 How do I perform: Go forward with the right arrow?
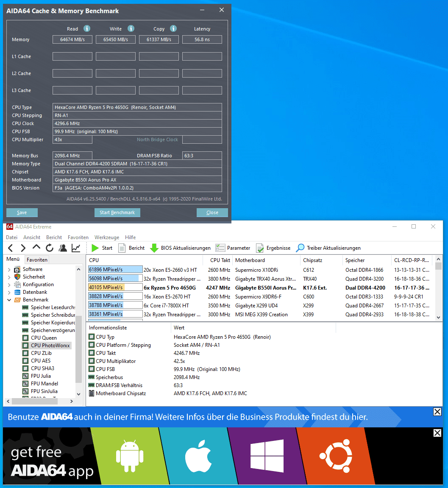coord(23,248)
